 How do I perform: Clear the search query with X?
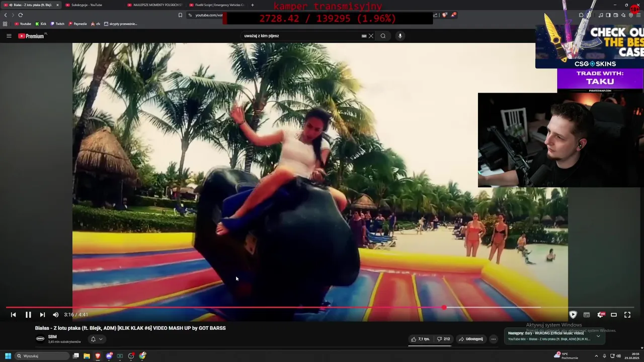pos(371,36)
